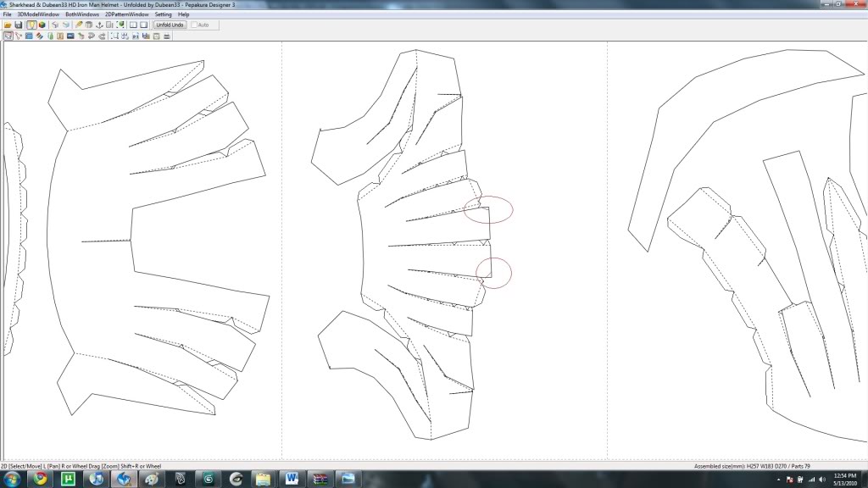This screenshot has width=868, height=488.
Task: Click the blue window icon in second toolbar
Action: pyautogui.click(x=29, y=36)
